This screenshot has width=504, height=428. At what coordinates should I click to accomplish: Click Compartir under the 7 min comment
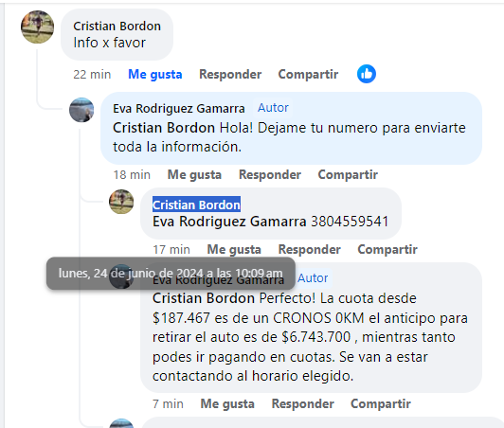click(x=381, y=403)
